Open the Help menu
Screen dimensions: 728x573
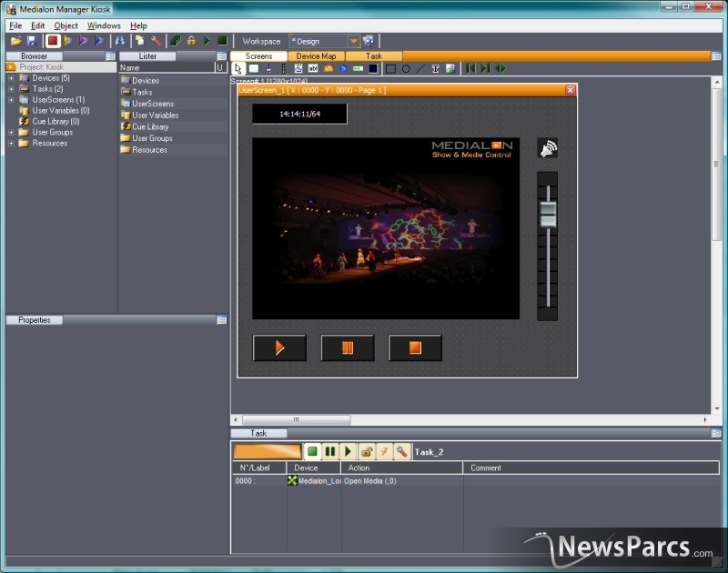point(138,25)
